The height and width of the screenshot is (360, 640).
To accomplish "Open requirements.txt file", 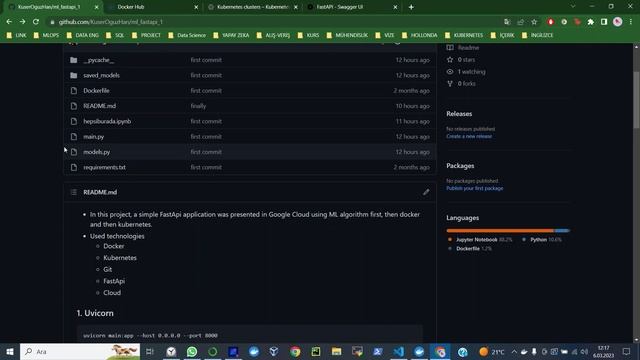I will [x=104, y=167].
